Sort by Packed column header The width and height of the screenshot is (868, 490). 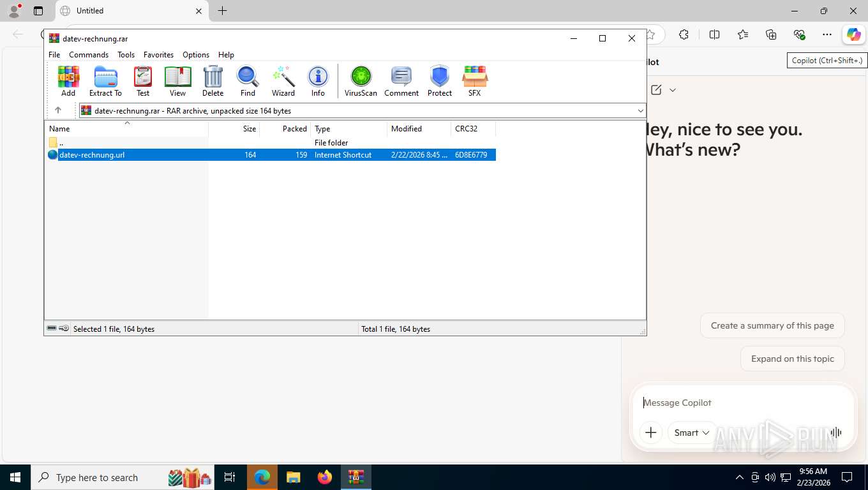285,128
